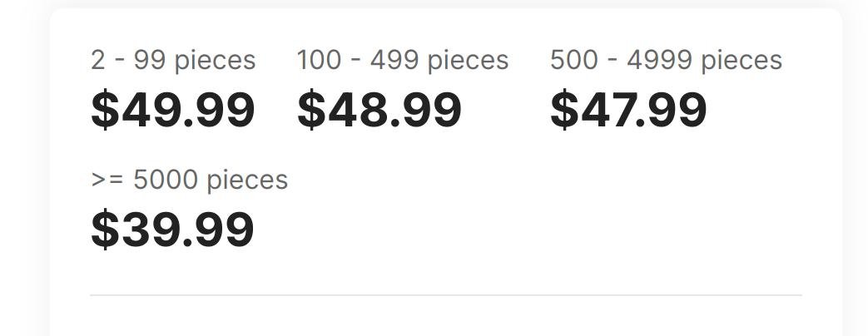
Task: Click the horizontal divider below the prices
Action: coord(446,294)
